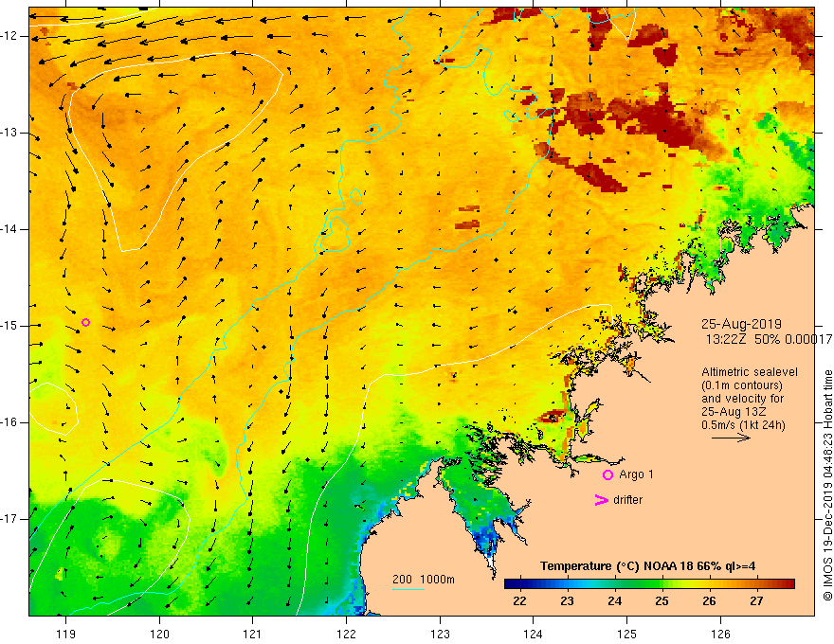
Task: Click the velocity scale arrow in the legend
Action: [731, 438]
